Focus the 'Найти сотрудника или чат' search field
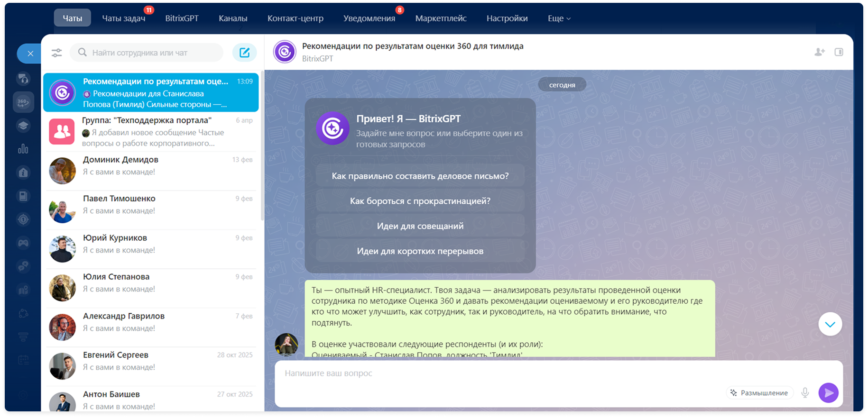This screenshot has height=418, width=868. [x=147, y=53]
